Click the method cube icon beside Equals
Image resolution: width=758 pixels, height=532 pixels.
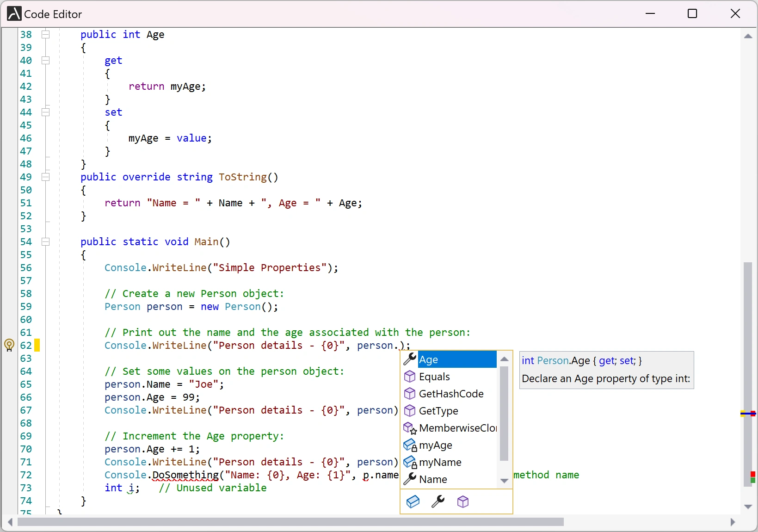tap(410, 377)
